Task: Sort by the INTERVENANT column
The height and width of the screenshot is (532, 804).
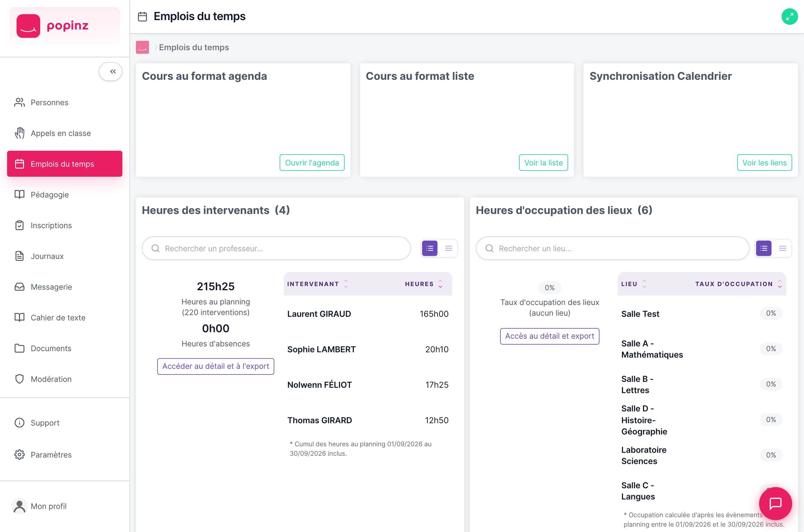Action: 317,284
